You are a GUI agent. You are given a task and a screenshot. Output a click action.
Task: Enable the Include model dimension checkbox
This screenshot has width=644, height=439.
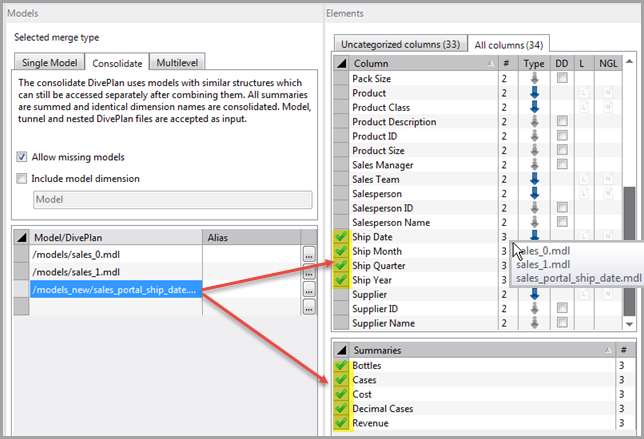(x=23, y=178)
